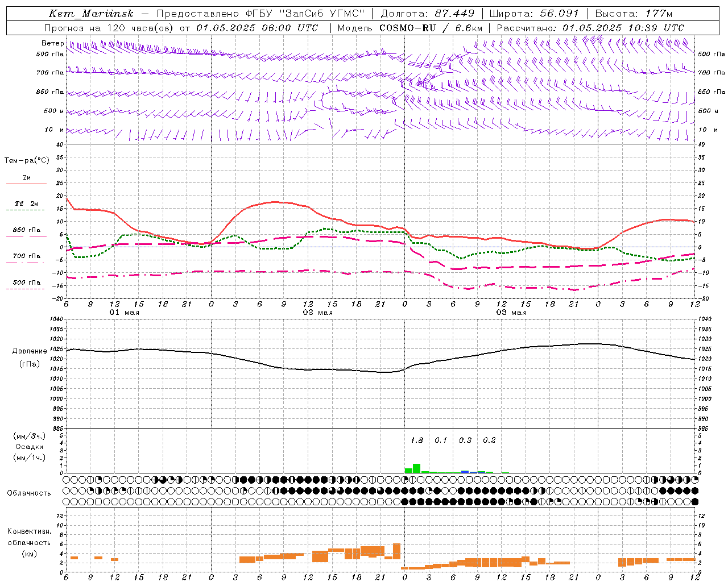Click the 'Рассчитано: 01.05.2025 10:39 UTC' timestamp
This screenshot has width=728, height=582.
coord(590,28)
